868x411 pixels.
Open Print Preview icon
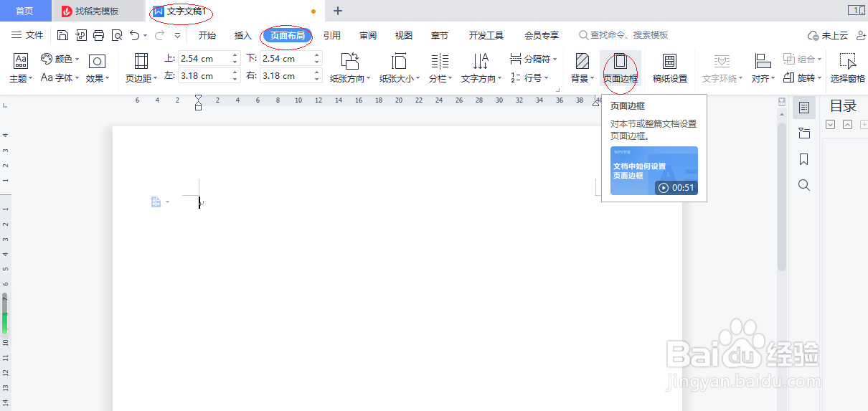click(x=117, y=35)
